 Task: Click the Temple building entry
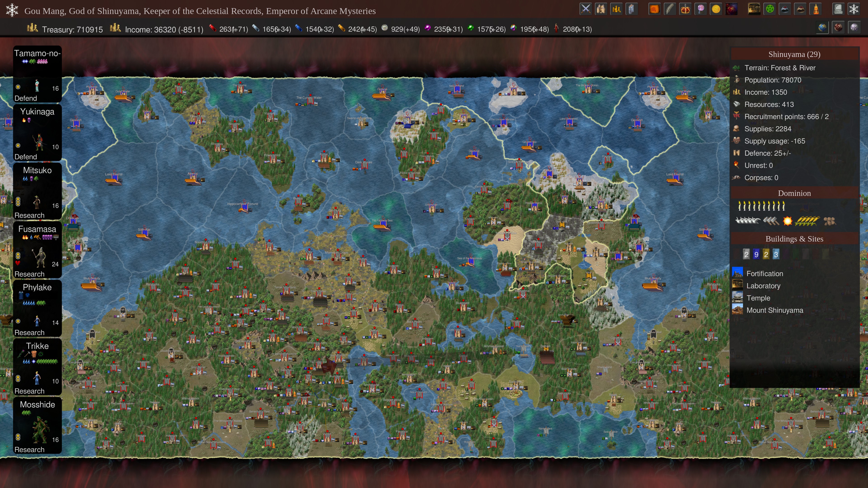758,298
